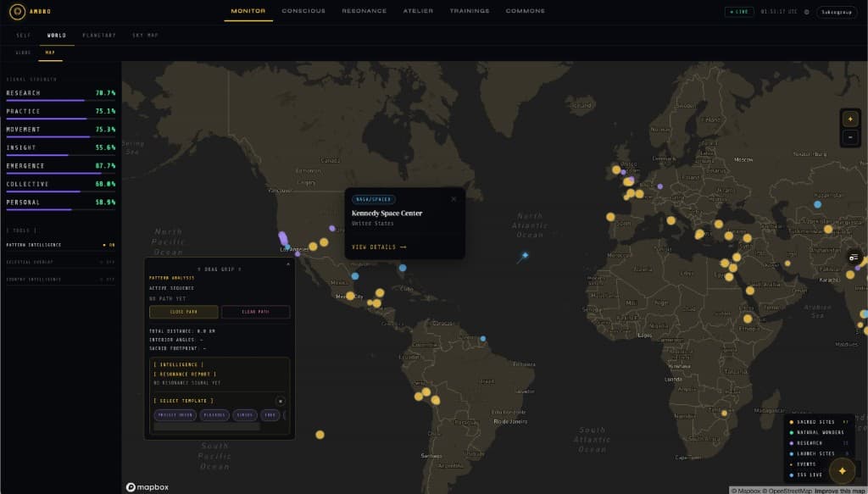Open the Resonance tab

point(364,11)
